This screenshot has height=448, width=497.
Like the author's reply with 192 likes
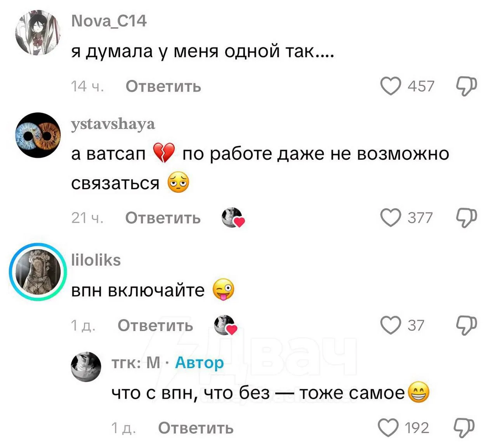tap(388, 427)
